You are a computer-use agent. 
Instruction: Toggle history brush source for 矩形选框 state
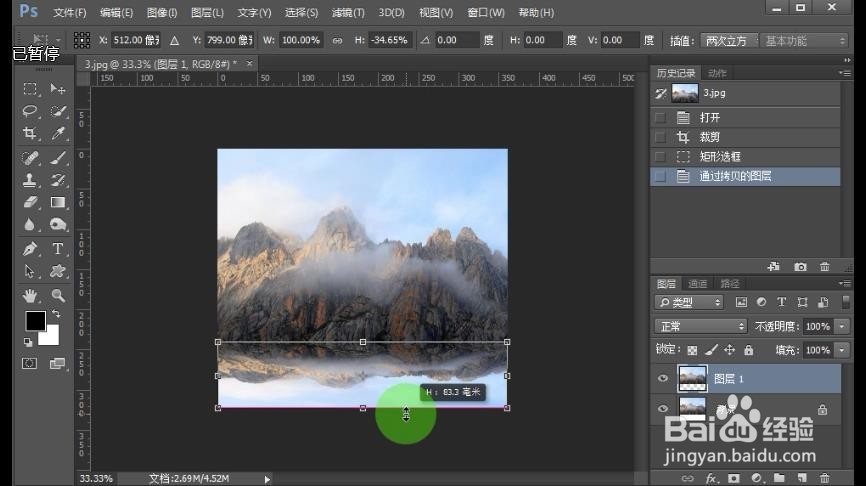[x=660, y=156]
